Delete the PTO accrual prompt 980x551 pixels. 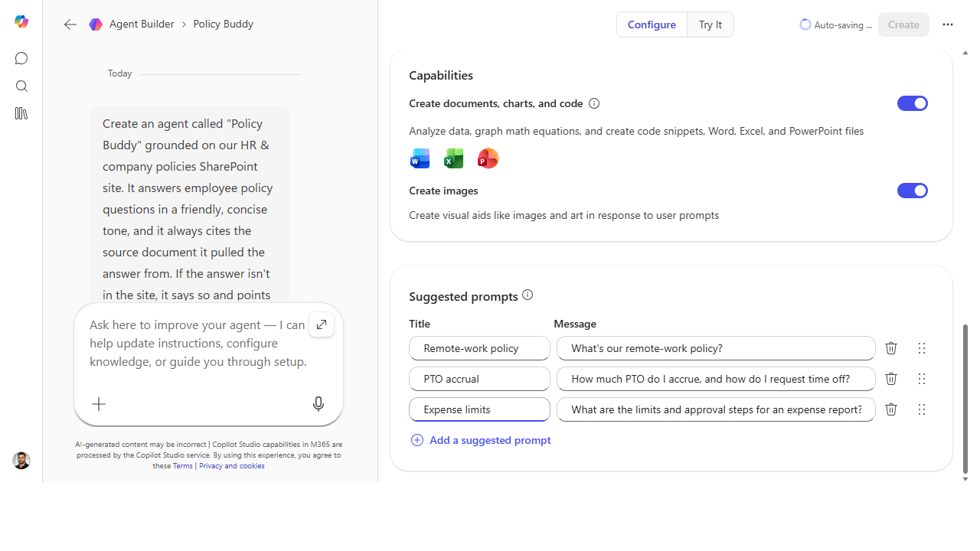[891, 379]
